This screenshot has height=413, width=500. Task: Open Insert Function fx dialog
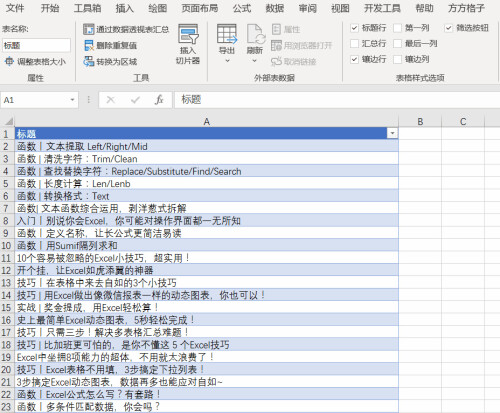click(x=159, y=100)
